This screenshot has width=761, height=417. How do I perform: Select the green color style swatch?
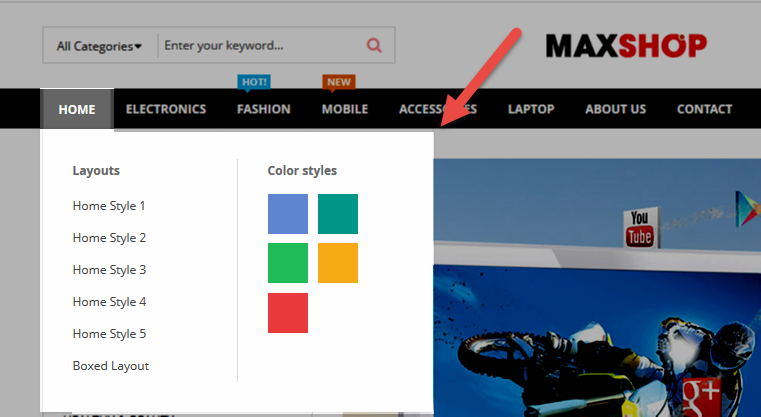pyautogui.click(x=288, y=263)
